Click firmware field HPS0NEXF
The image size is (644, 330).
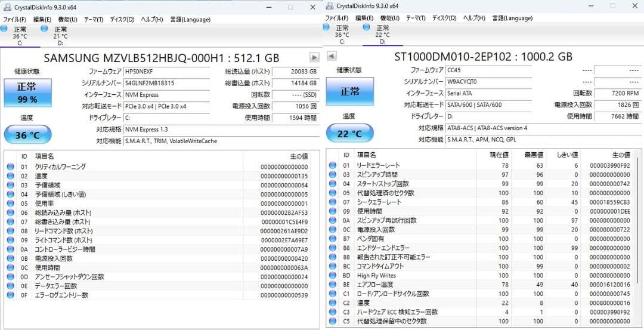pyautogui.click(x=166, y=72)
